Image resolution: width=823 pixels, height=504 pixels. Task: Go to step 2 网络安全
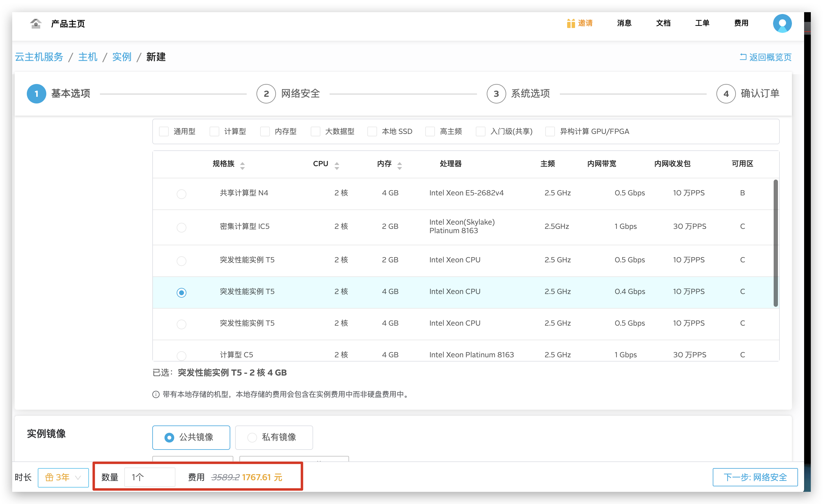266,94
